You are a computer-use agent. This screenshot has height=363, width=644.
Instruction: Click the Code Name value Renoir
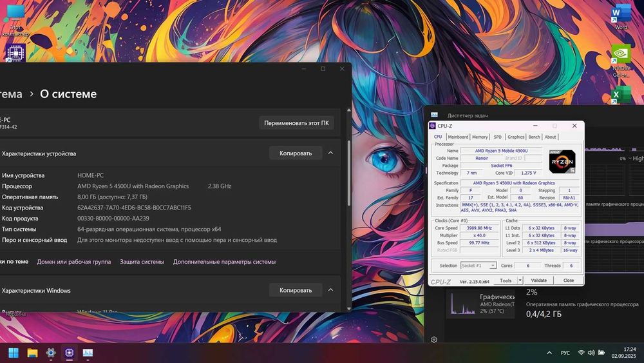482,158
